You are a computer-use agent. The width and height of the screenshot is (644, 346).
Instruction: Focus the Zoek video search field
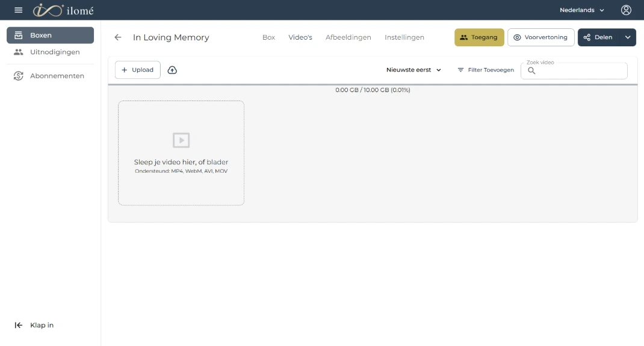pos(574,70)
